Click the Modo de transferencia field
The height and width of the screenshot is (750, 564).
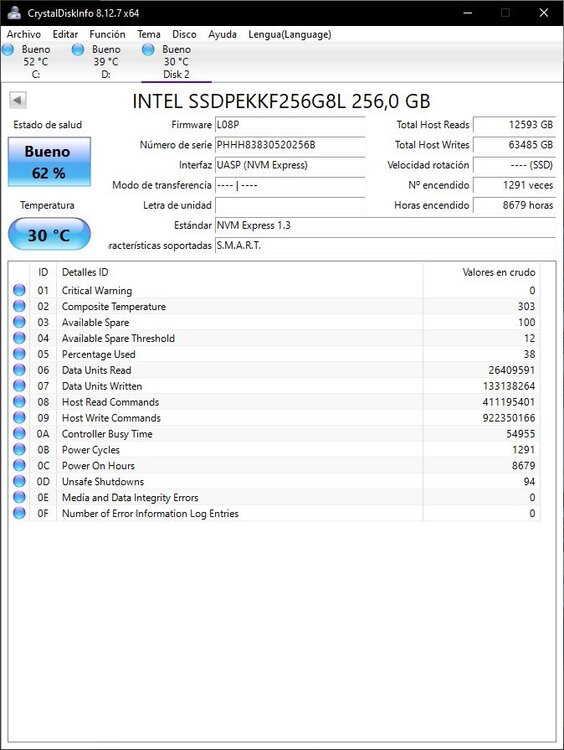coord(290,185)
